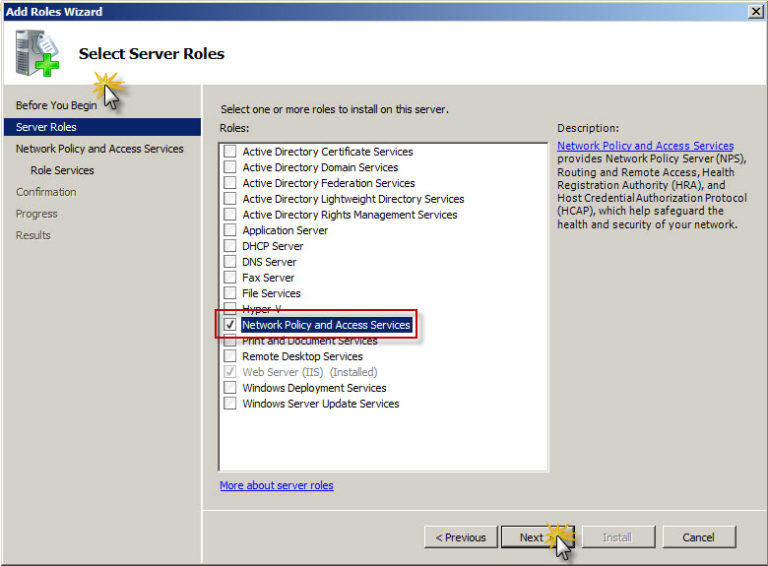Enable the DHCP Server role checkbox
The image size is (768, 566).
tap(230, 246)
